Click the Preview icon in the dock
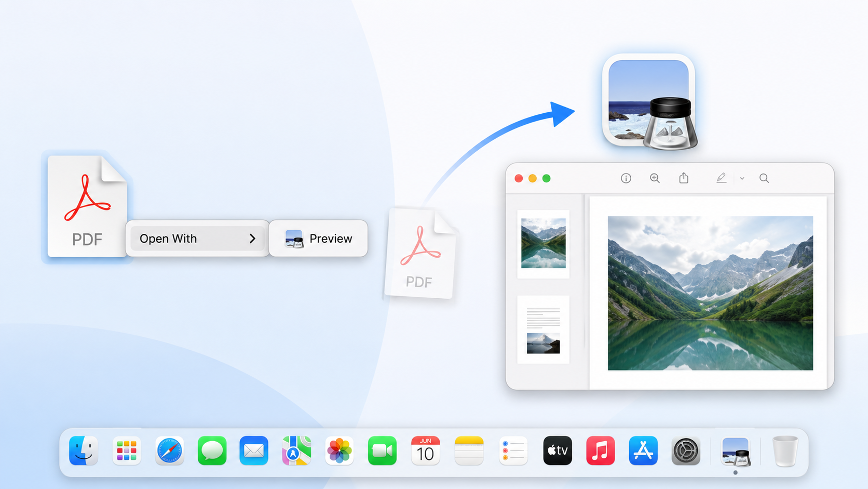The width and height of the screenshot is (868, 489). click(x=736, y=451)
